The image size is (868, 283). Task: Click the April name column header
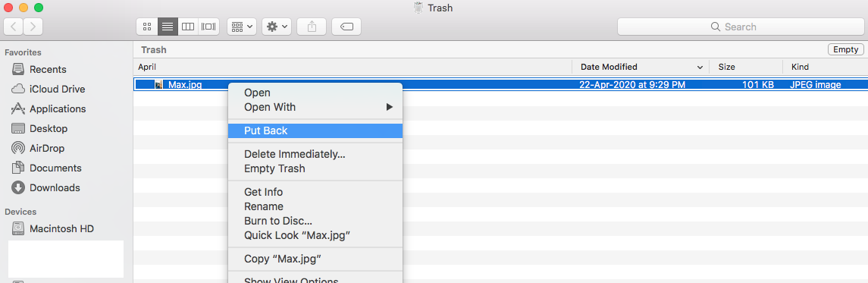[352, 67]
